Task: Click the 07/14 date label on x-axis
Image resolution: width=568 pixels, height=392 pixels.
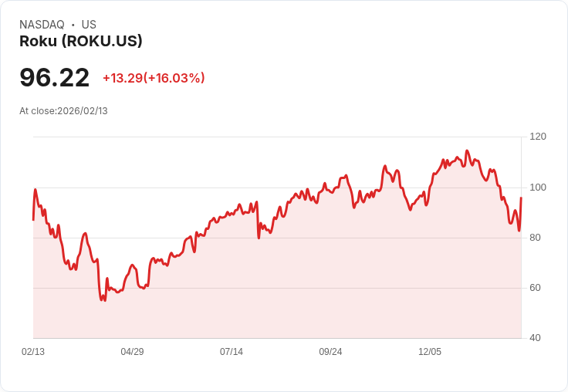Action: [x=232, y=351]
